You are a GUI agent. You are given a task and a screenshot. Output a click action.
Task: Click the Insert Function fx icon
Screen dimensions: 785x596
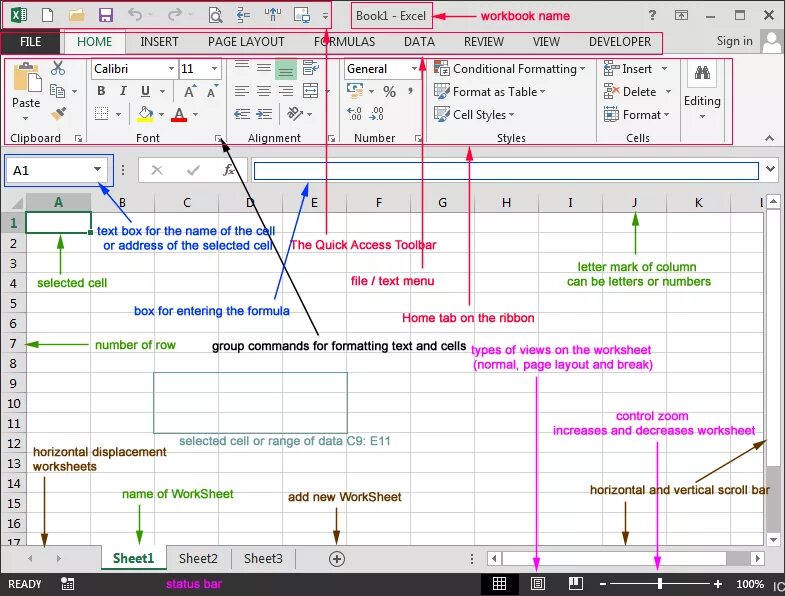point(228,170)
